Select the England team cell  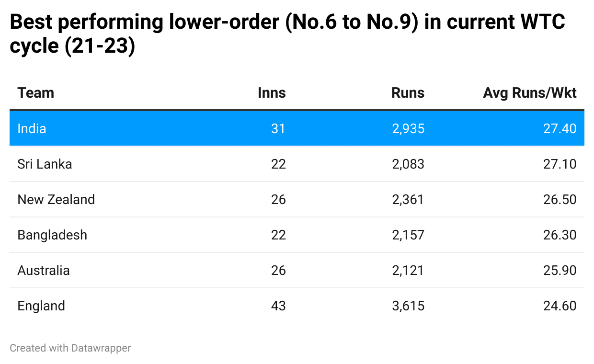click(41, 306)
